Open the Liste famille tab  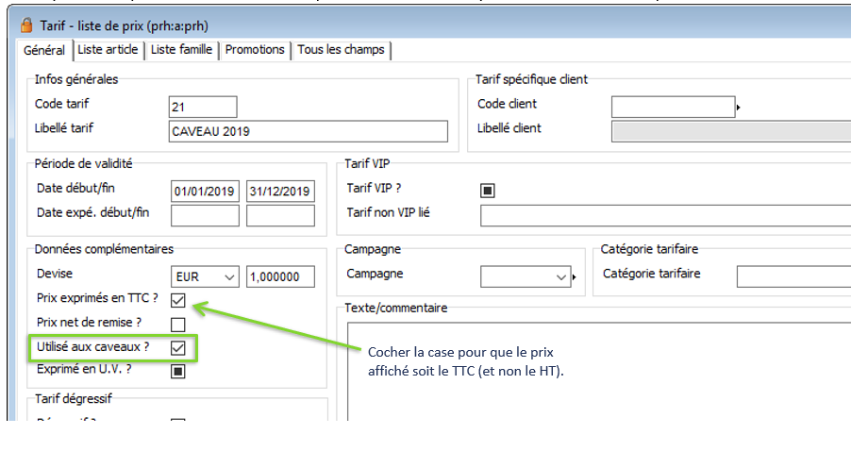[181, 50]
